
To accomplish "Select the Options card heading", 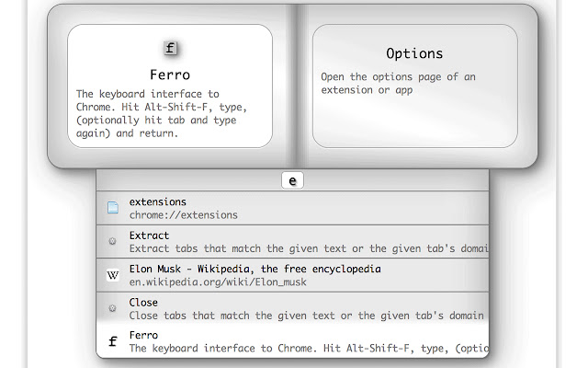I will click(414, 53).
